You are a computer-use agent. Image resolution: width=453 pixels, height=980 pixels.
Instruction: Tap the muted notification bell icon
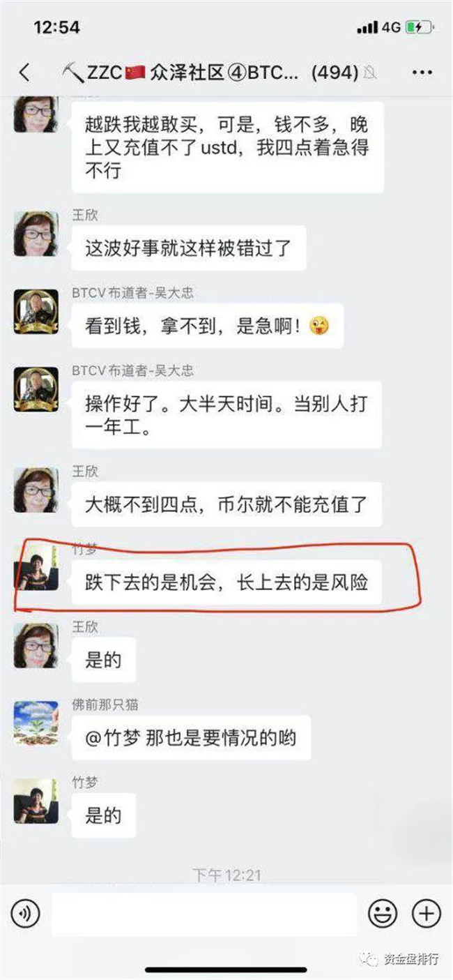[371, 72]
